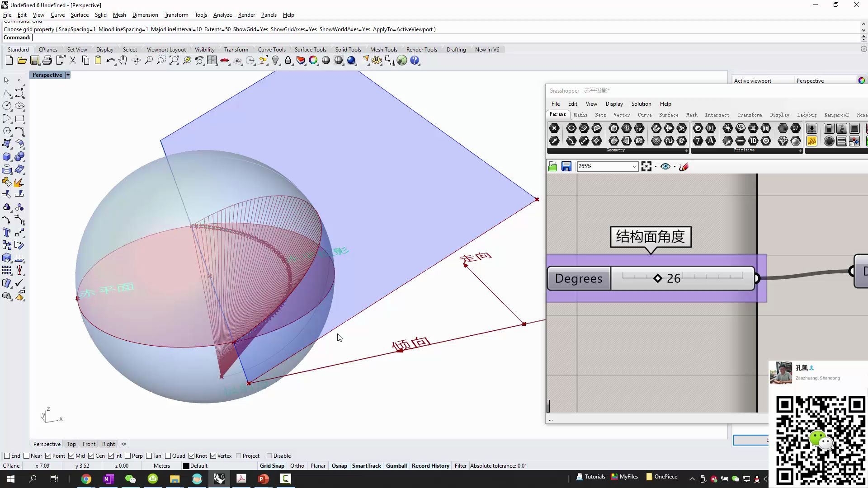
Task: Open the Perspective viewport title dropdown arrow
Action: click(x=68, y=75)
